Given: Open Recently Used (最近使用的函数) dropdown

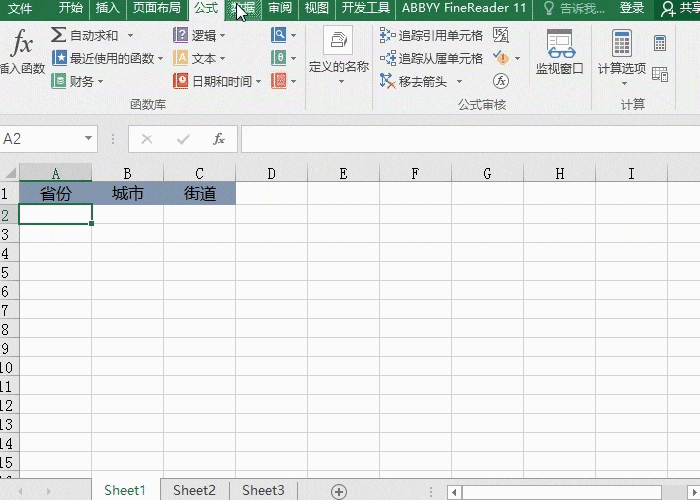Looking at the screenshot, I should click(x=110, y=58).
